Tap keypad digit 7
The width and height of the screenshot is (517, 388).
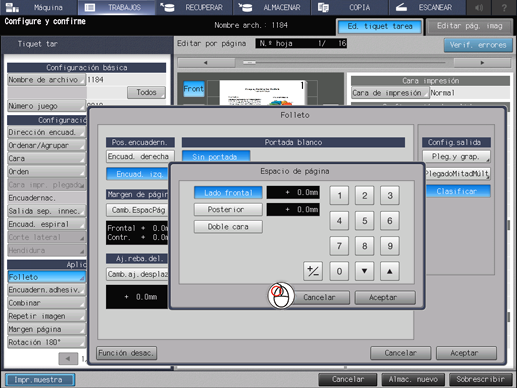pyautogui.click(x=339, y=246)
